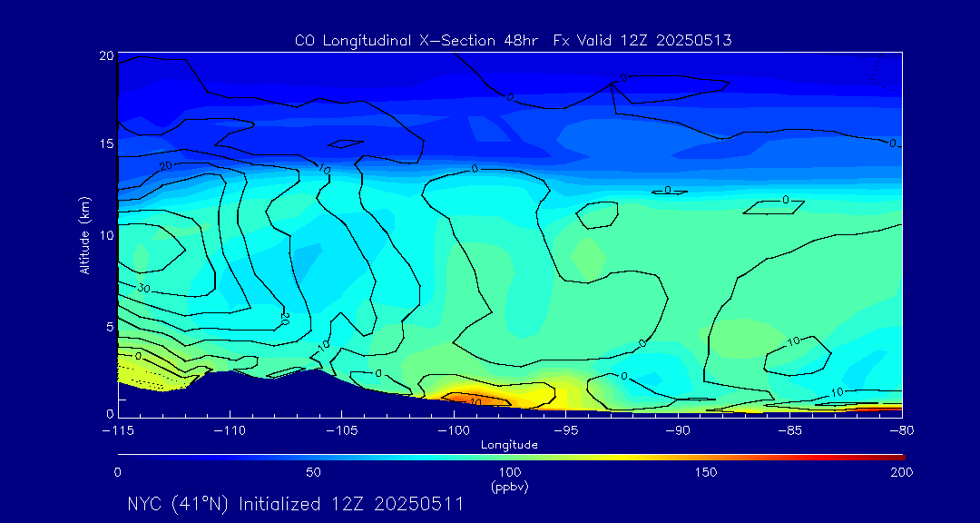Select altitude axis tick label '5'
This screenshot has width=980, height=523.
pos(110,326)
